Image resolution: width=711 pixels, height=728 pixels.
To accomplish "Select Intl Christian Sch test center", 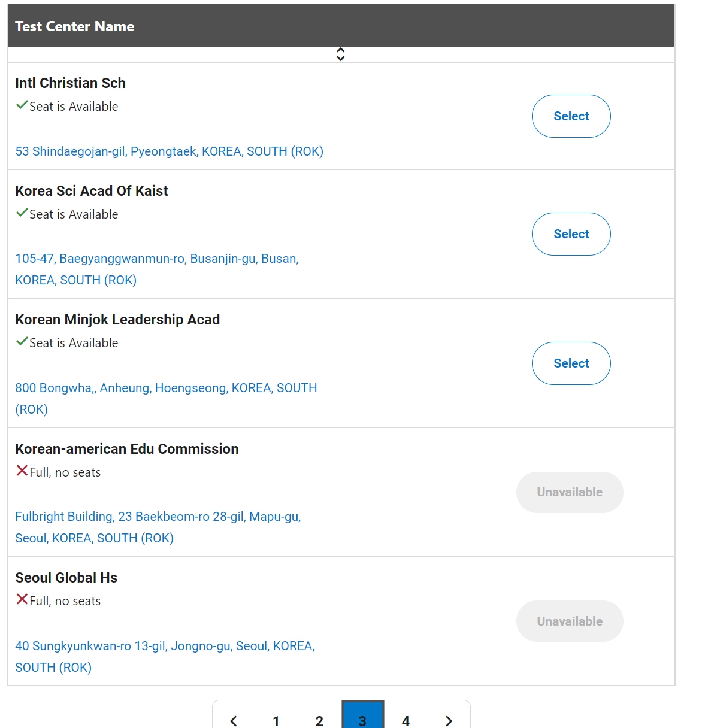I will pyautogui.click(x=571, y=116).
